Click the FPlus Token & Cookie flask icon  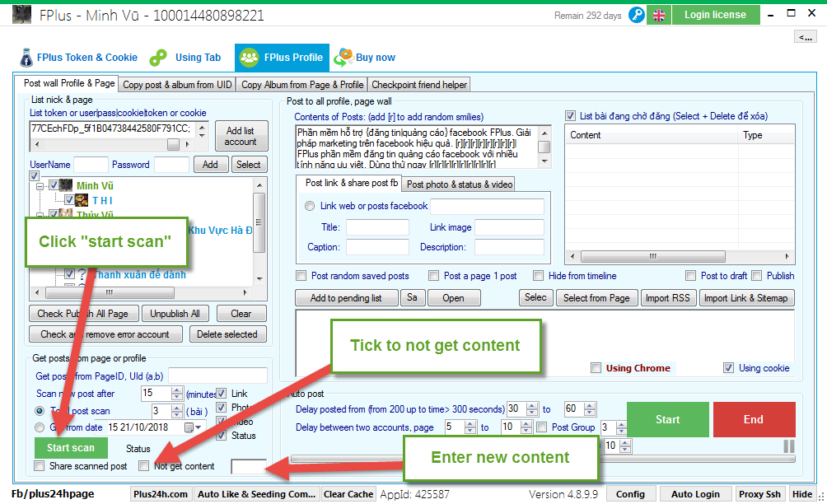tap(26, 58)
